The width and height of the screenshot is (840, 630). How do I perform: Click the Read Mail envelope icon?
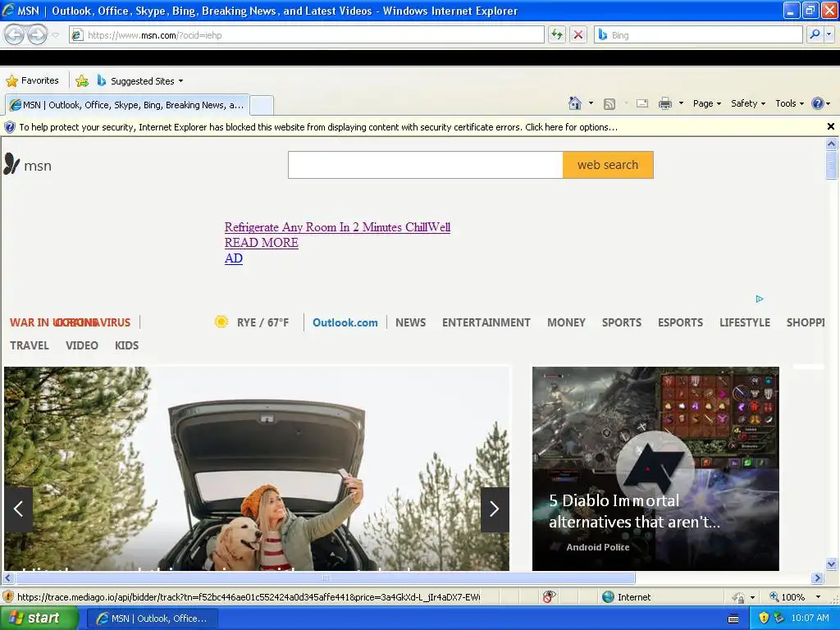[642, 103]
